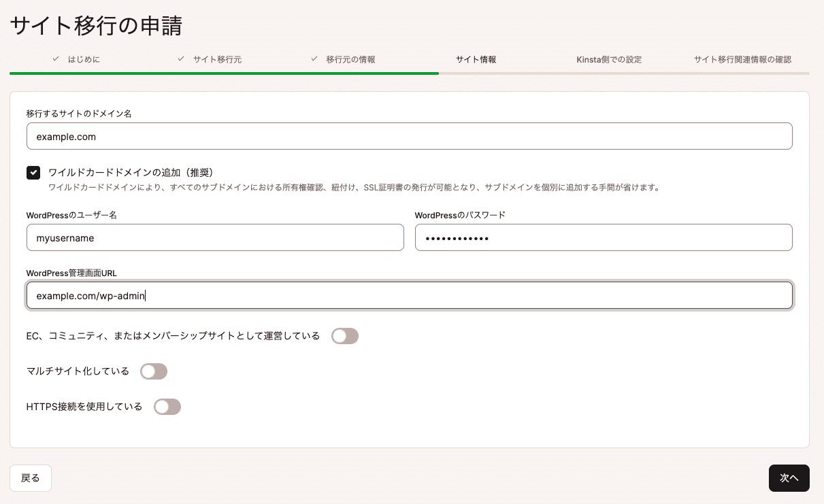The height and width of the screenshot is (504, 824).
Task: Click the checkmark icon beside 移行元の情報
Action: [x=314, y=59]
